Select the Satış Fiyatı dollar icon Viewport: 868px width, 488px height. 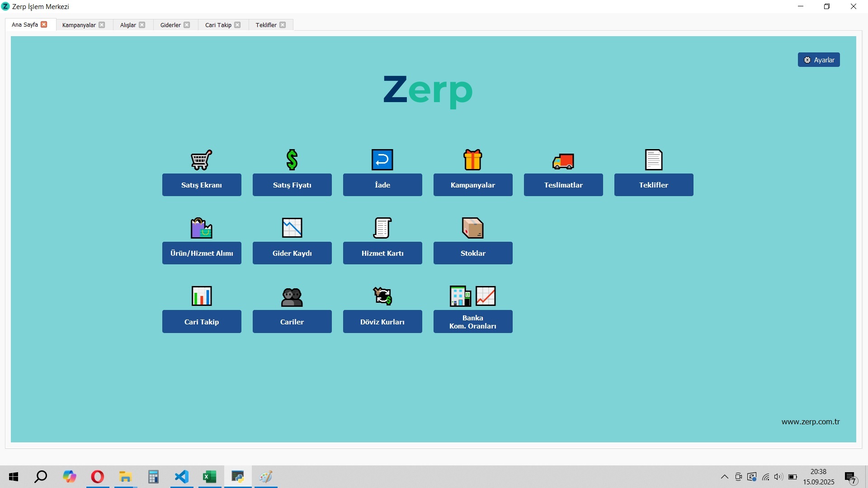[292, 159]
